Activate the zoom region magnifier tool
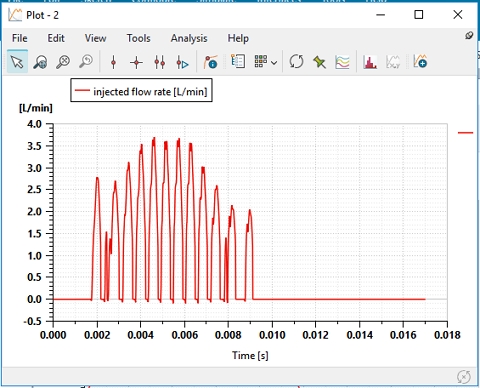 pos(40,62)
